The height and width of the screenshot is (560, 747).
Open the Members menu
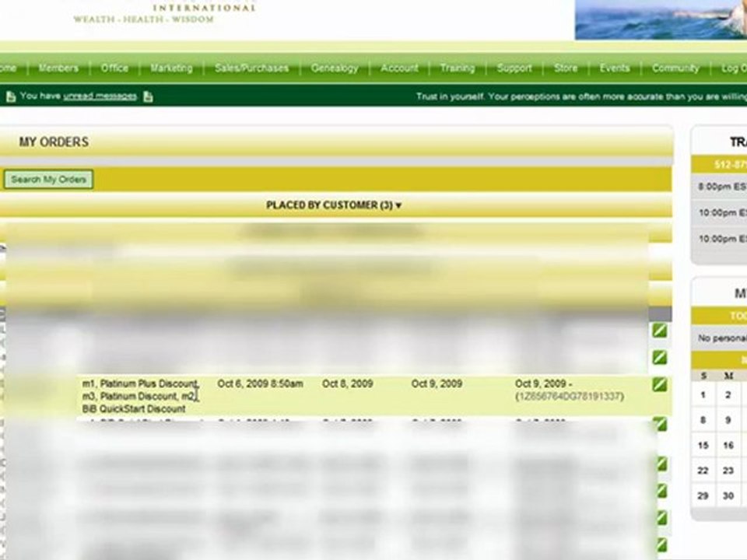coord(58,68)
